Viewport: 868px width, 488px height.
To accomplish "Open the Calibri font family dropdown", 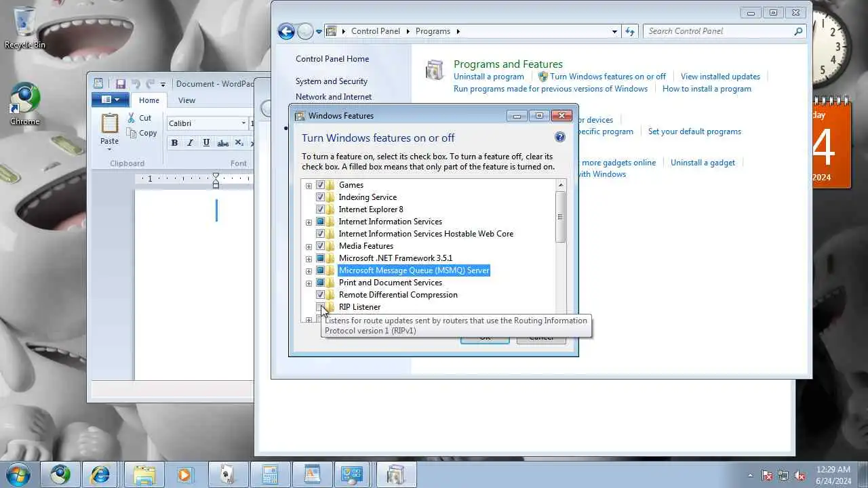I will (243, 123).
